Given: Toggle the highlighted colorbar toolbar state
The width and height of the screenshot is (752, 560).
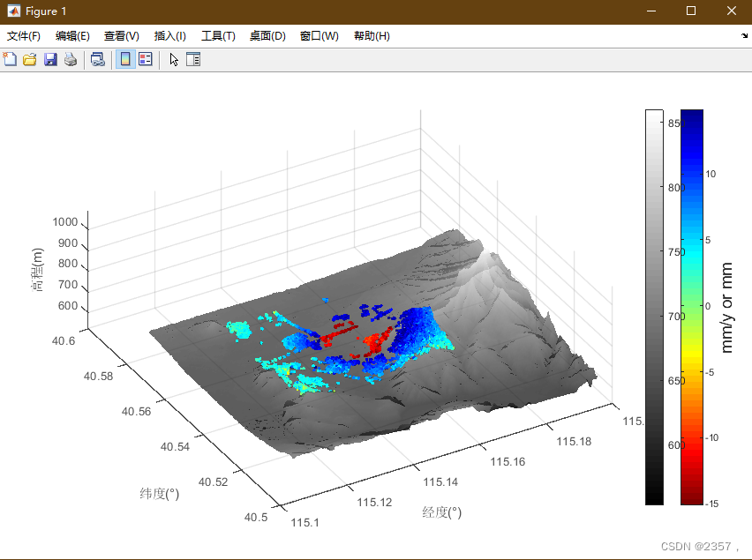Looking at the screenshot, I should [x=124, y=59].
